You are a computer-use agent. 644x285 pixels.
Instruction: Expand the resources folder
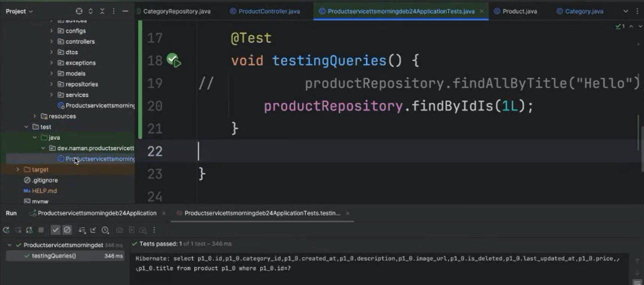[x=34, y=116]
